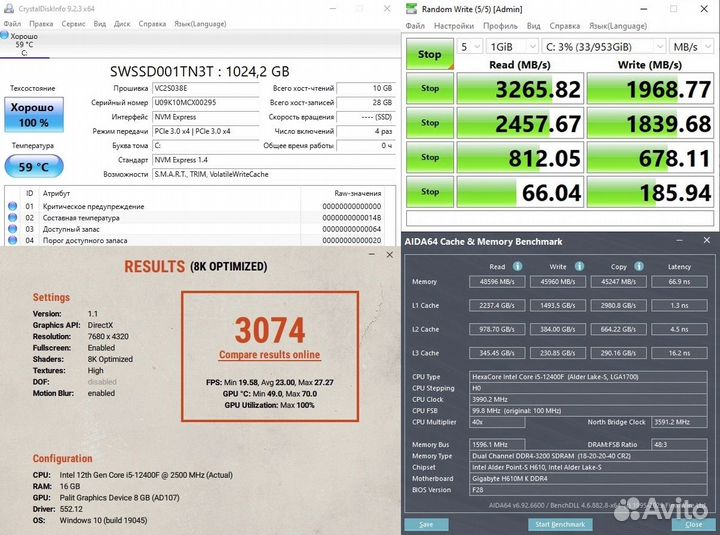Click the Атрибут column header
Viewport: 720px width, 535px height.
pos(56,193)
